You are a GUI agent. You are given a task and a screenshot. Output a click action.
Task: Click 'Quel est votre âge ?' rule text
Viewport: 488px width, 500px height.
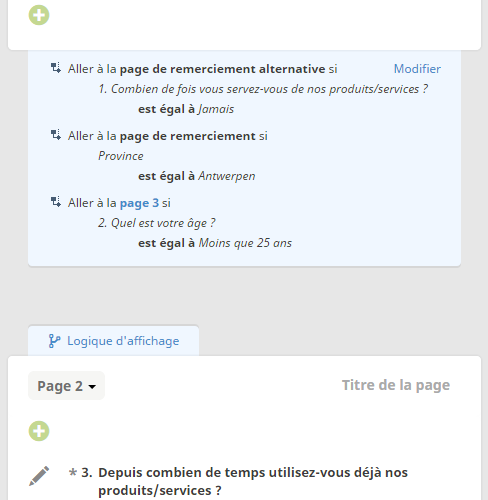coord(157,223)
